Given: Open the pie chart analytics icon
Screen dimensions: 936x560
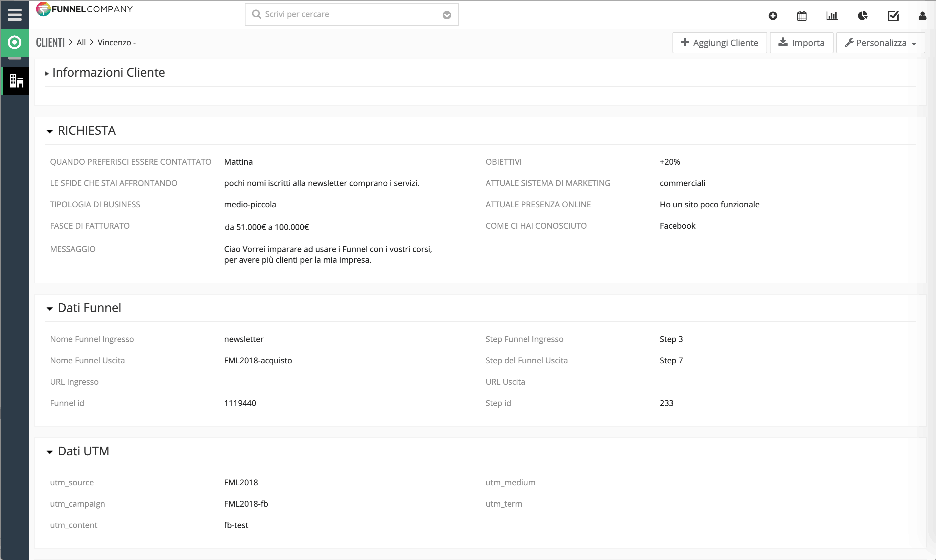Looking at the screenshot, I should (x=862, y=15).
